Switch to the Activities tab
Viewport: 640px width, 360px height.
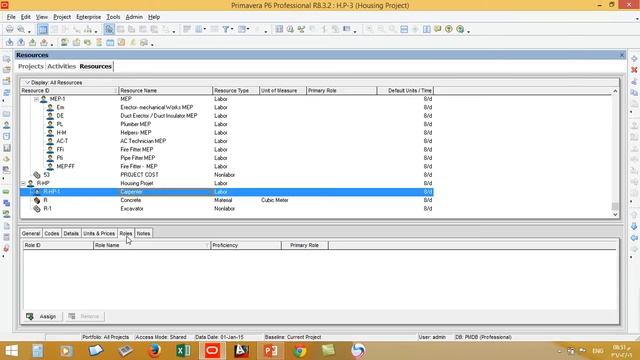[62, 66]
